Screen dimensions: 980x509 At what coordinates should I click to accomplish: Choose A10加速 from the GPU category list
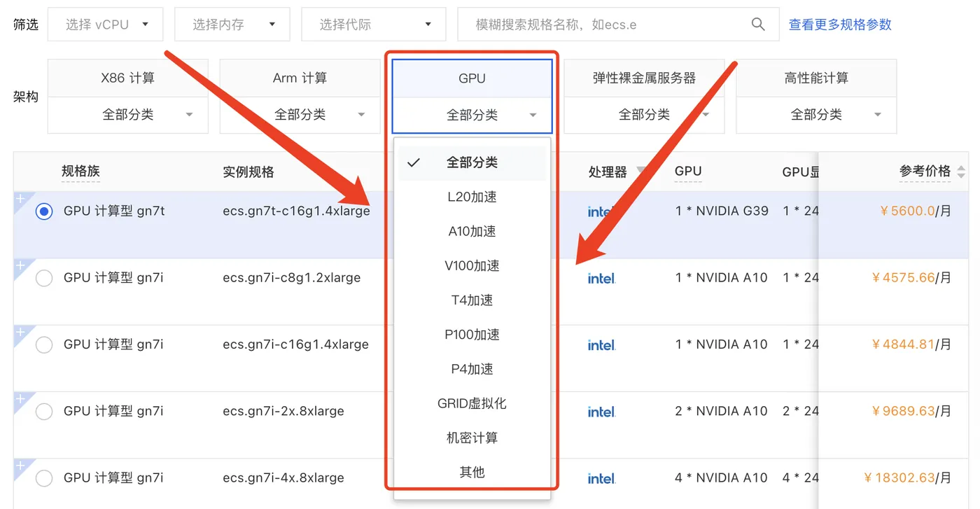(471, 231)
